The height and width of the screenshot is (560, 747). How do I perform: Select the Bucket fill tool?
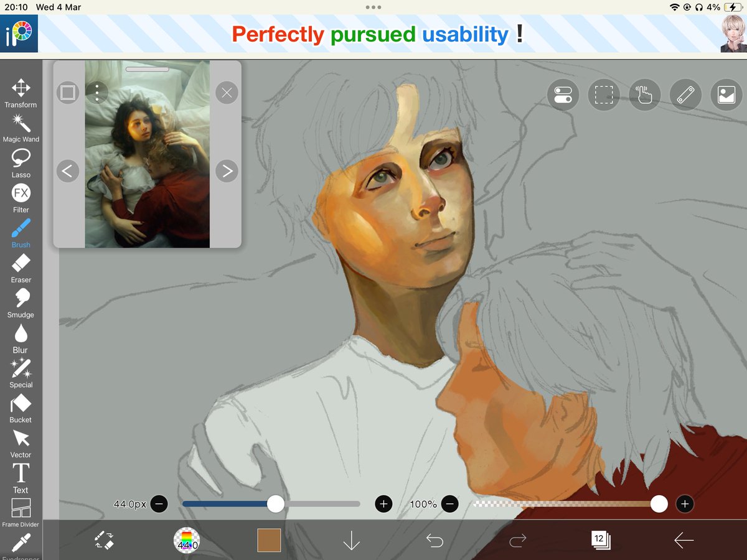(21, 408)
